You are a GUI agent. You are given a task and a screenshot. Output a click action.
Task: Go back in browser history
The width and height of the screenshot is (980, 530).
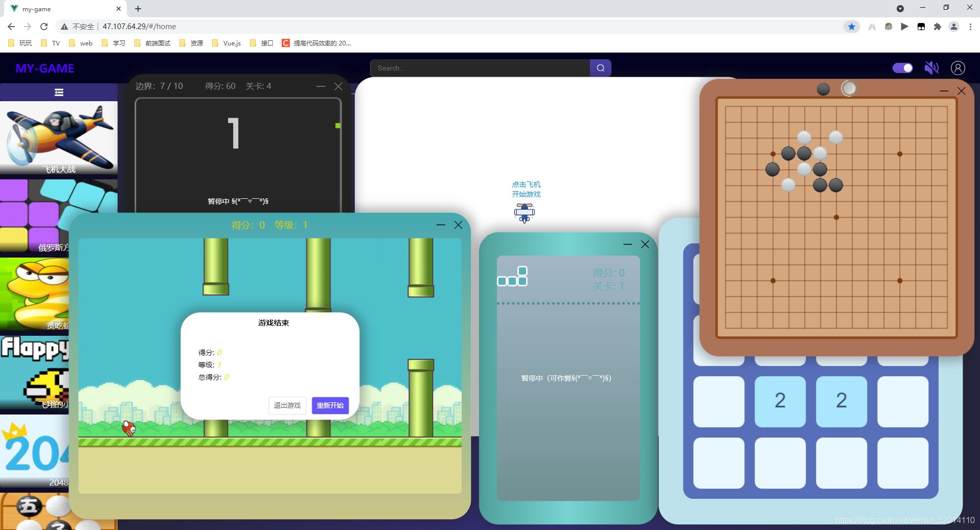tap(11, 27)
